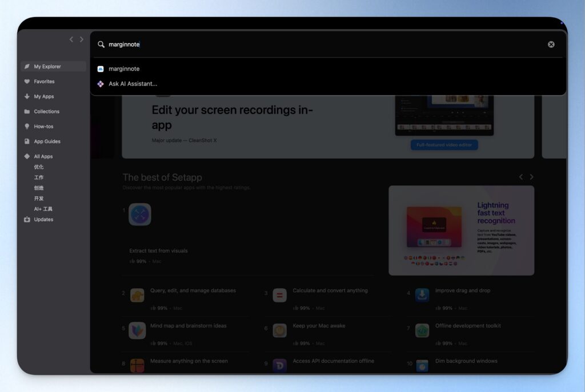The width and height of the screenshot is (585, 392).
Task: Show previous best of Setapp apps
Action: [x=521, y=177]
